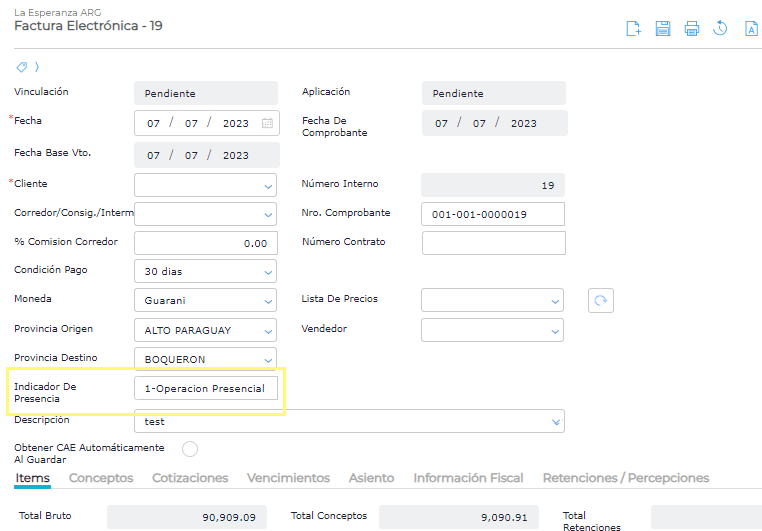The width and height of the screenshot is (762, 531).
Task: Click the Nro. Comprobante input field
Action: click(x=493, y=215)
